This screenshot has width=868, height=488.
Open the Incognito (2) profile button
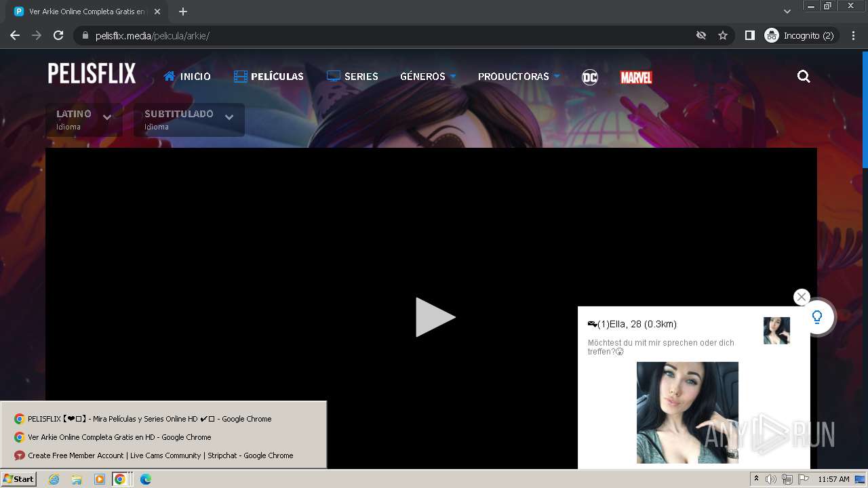tap(801, 35)
